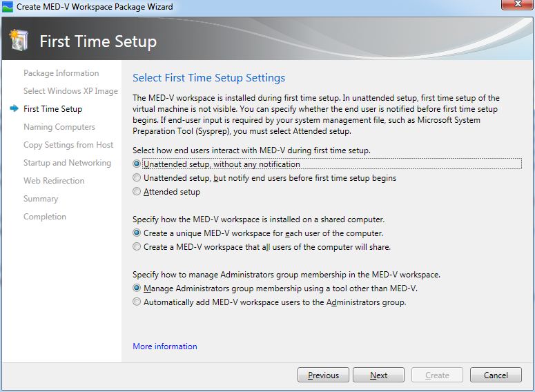Click the MED-V title bar app icon
This screenshot has height=392, width=535.
click(x=8, y=7)
